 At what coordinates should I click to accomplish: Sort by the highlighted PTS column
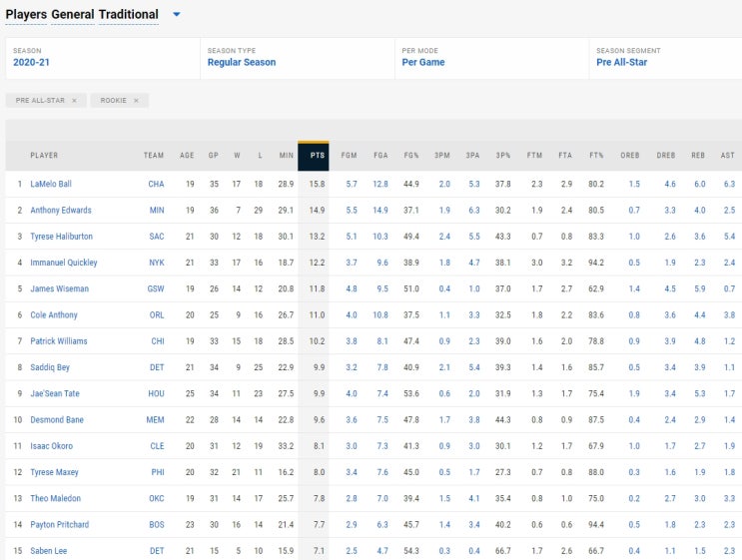[314, 156]
